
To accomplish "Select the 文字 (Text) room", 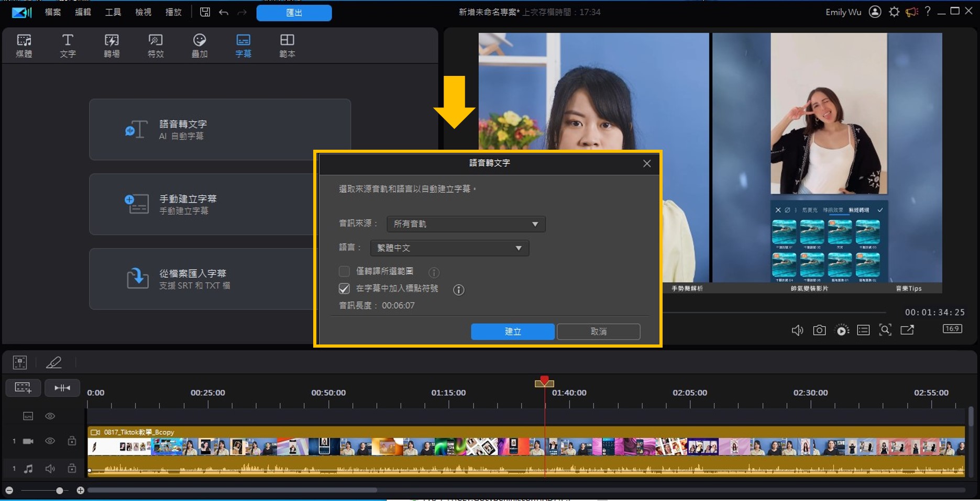I will click(68, 44).
